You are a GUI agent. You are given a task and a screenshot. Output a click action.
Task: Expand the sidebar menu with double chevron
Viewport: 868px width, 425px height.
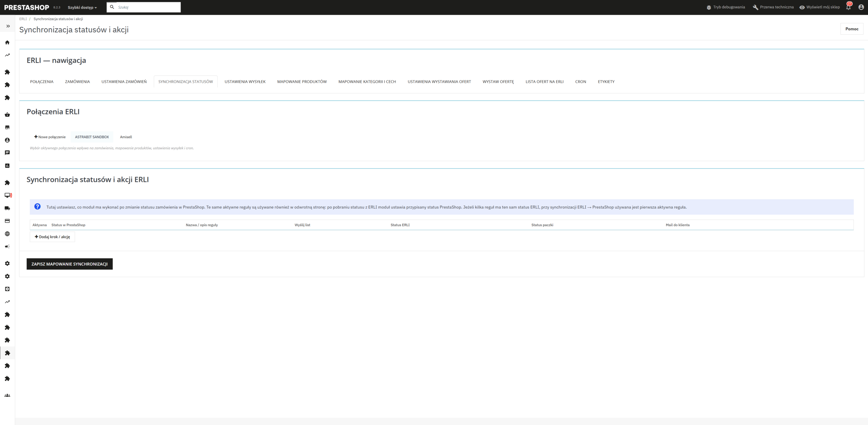tap(8, 26)
